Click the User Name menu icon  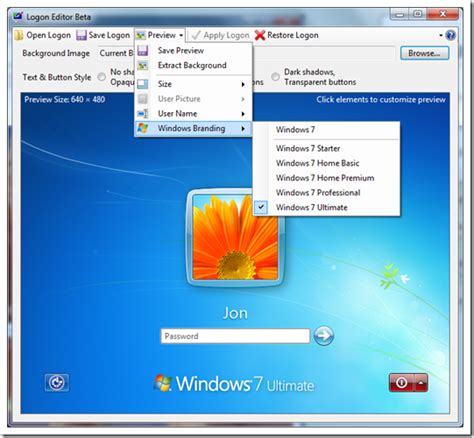click(143, 114)
